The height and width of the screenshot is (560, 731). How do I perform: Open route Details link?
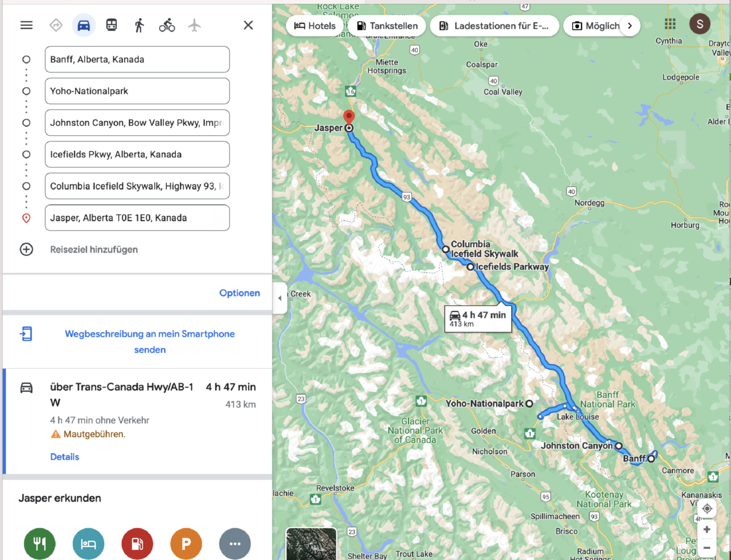(x=65, y=457)
